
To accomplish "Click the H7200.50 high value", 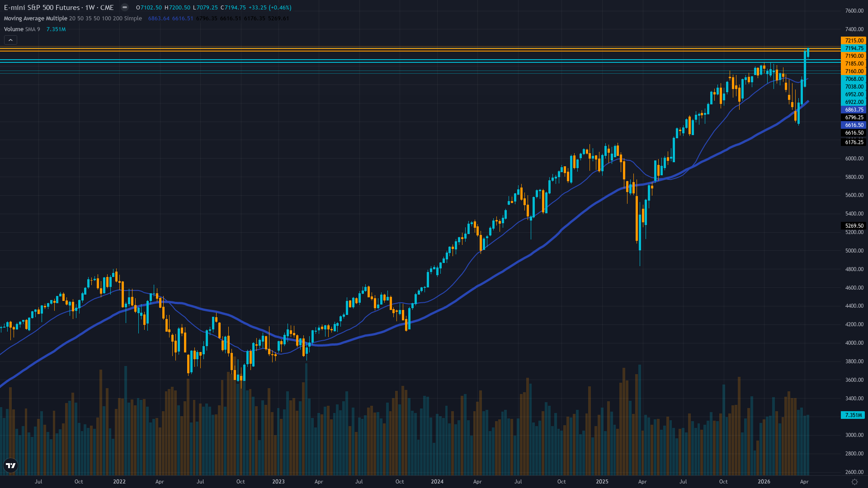I will 177,8.
